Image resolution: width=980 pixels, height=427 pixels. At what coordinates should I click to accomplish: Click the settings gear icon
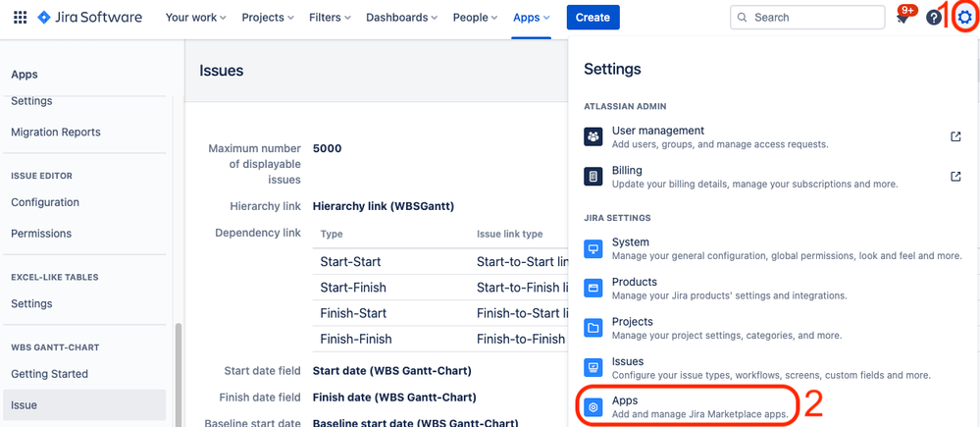(x=965, y=18)
